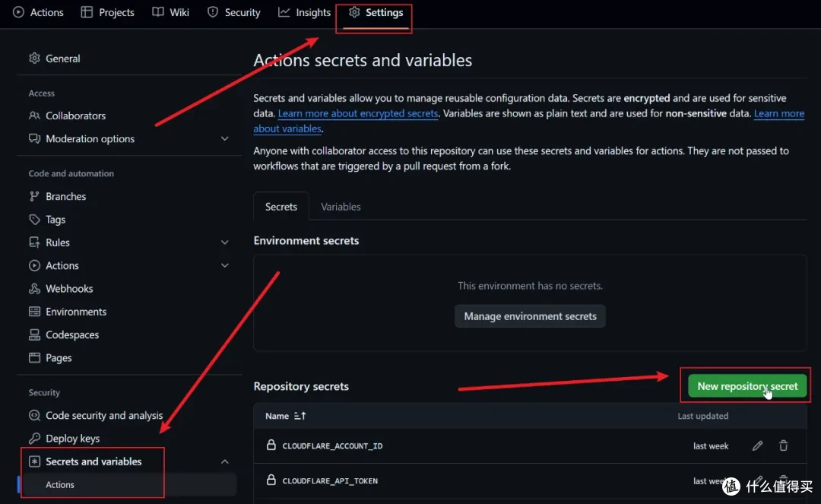Image resolution: width=821 pixels, height=504 pixels.
Task: Click the Secrets and variables asterisk icon
Action: [x=34, y=461]
